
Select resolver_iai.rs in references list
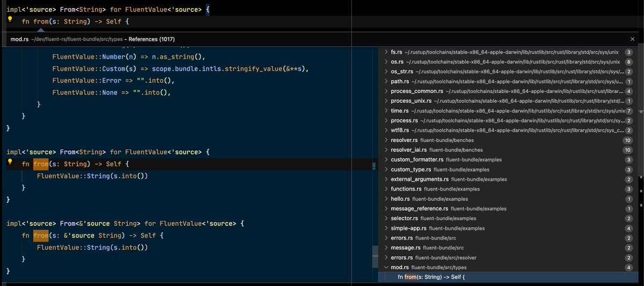(x=508, y=150)
